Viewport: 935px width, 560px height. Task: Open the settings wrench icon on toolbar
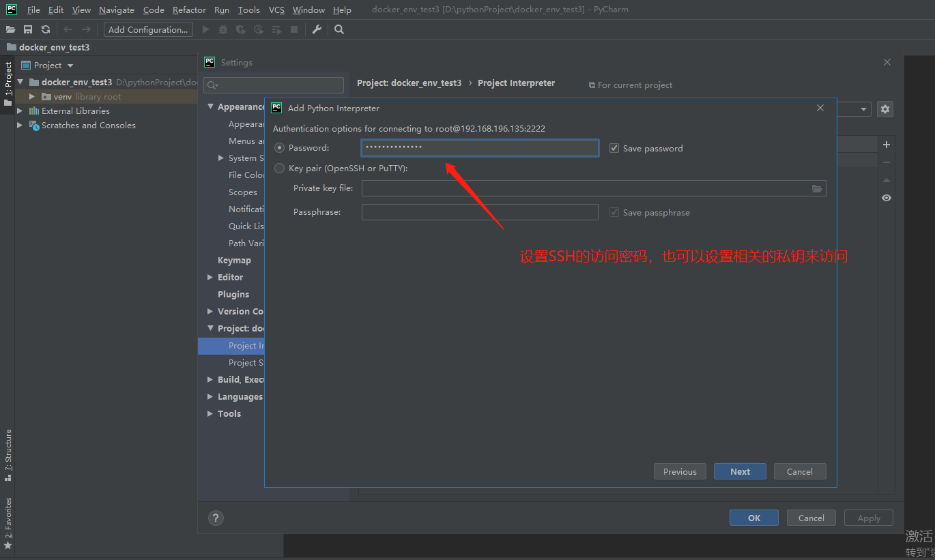pos(317,29)
